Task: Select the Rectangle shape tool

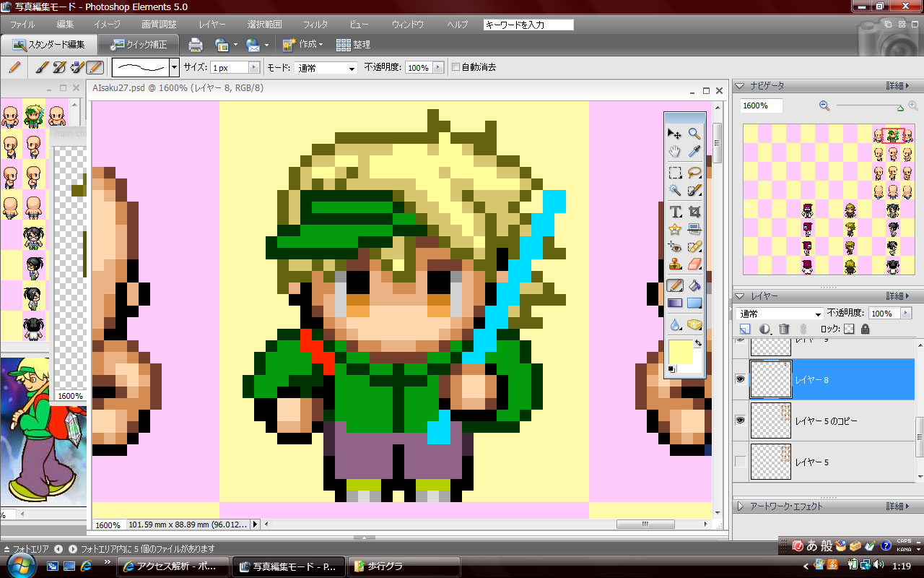Action: point(694,303)
